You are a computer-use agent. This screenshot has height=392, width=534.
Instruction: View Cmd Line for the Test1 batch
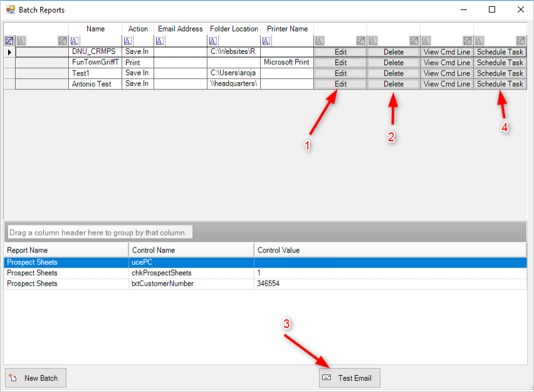click(x=446, y=73)
